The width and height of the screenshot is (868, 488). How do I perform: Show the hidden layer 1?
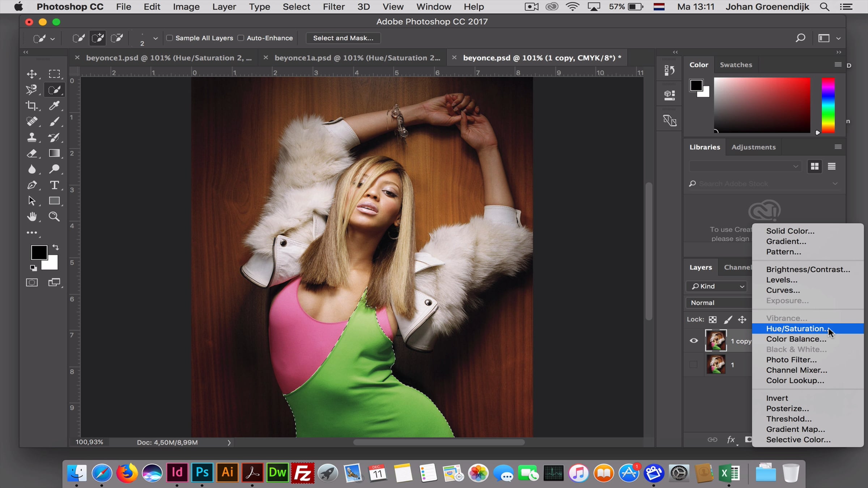[x=693, y=364]
